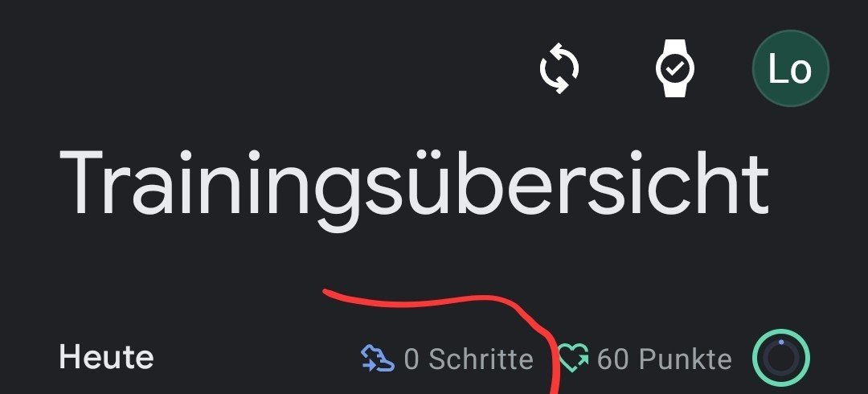Open the green activity ring icon
This screenshot has width=868, height=394.
[781, 358]
